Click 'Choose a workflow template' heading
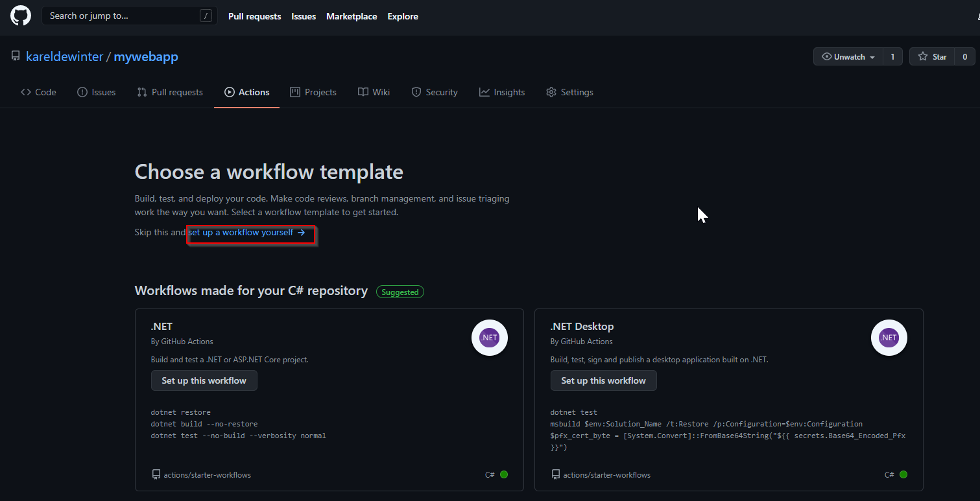The width and height of the screenshot is (980, 501). click(269, 172)
